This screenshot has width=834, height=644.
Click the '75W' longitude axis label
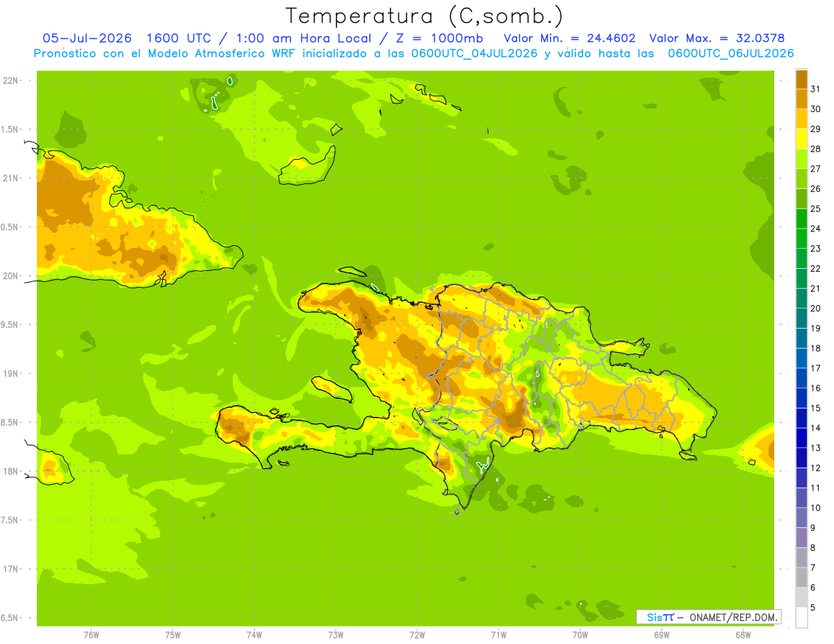tap(173, 635)
